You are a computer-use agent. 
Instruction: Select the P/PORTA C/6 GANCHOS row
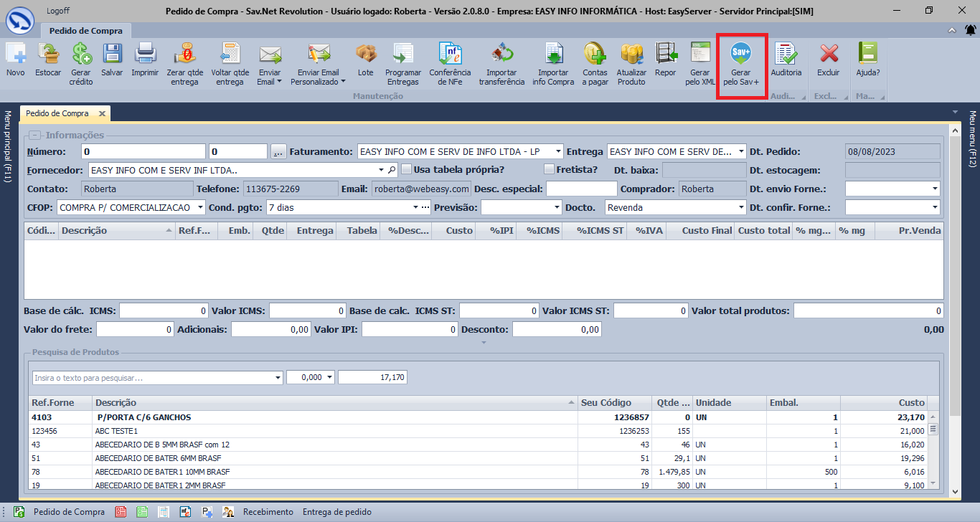point(478,417)
